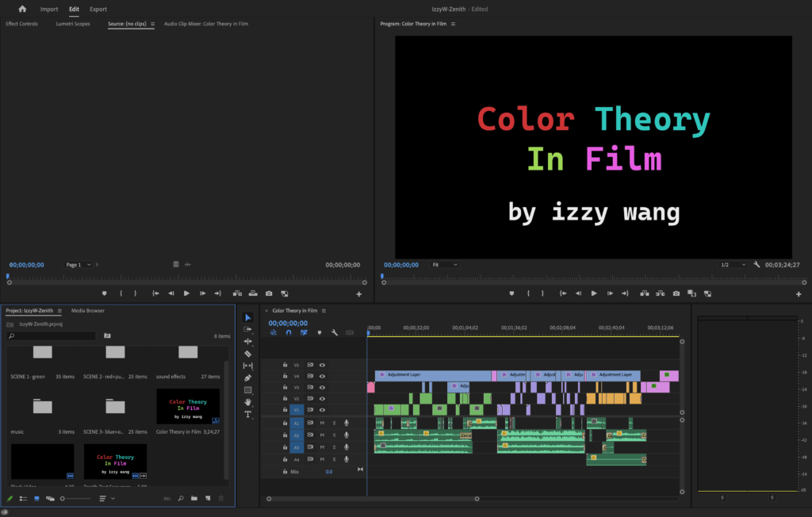Switch Project panel to icon view
The width and height of the screenshot is (812, 517).
[x=36, y=498]
